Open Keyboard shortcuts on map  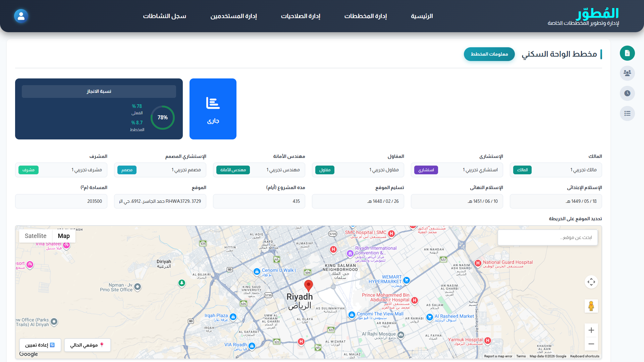tap(585, 356)
